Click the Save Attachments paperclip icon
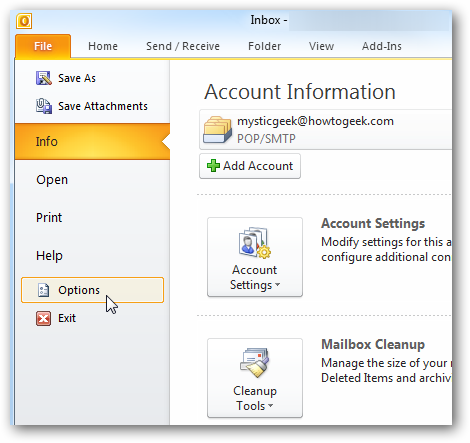The width and height of the screenshot is (470, 443). click(x=44, y=106)
